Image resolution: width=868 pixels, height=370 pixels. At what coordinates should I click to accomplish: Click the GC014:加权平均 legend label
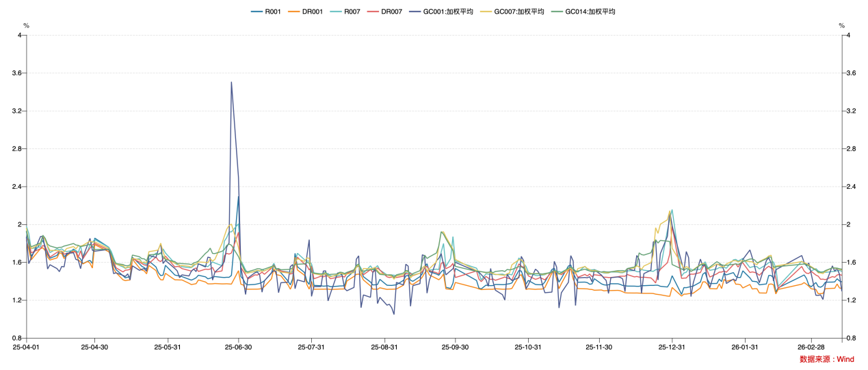590,12
